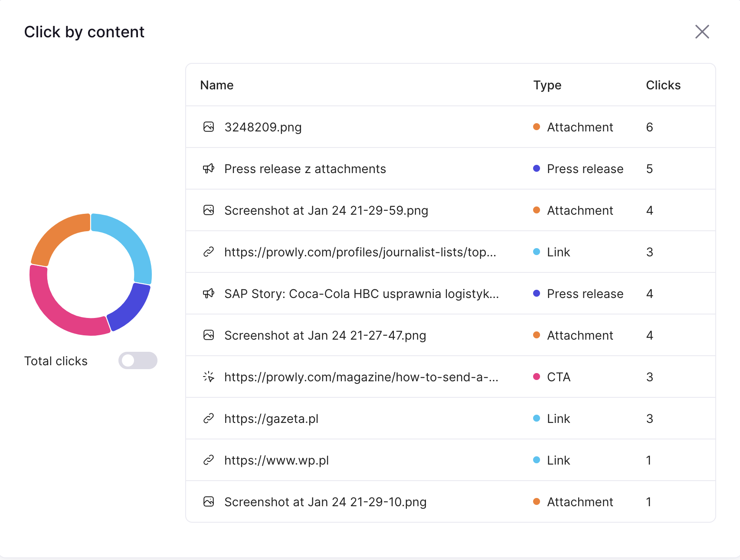Click the chain link icon beside the journalist-lists URL
Screen dimensions: 740x560
pos(209,252)
